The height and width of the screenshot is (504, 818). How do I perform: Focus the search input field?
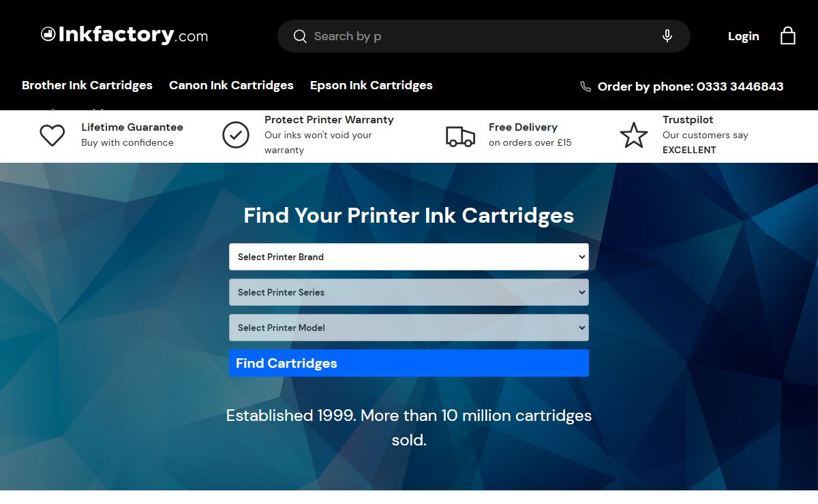point(477,36)
